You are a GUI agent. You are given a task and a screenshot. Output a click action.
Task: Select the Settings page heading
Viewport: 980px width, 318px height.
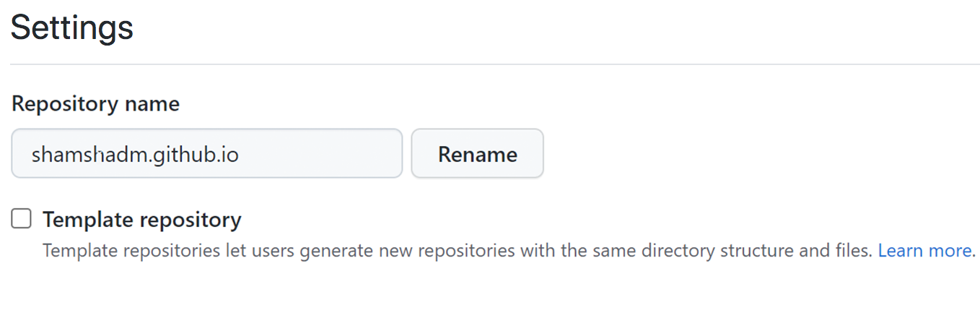72,27
